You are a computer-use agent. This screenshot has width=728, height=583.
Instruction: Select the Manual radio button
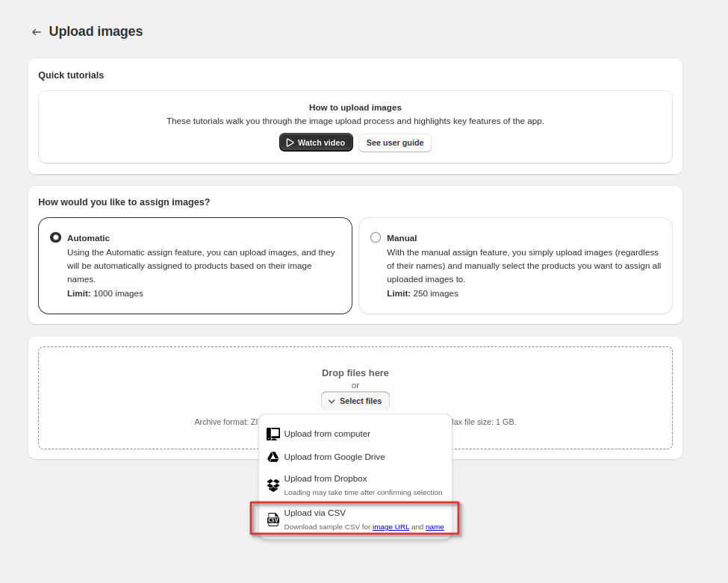point(376,237)
